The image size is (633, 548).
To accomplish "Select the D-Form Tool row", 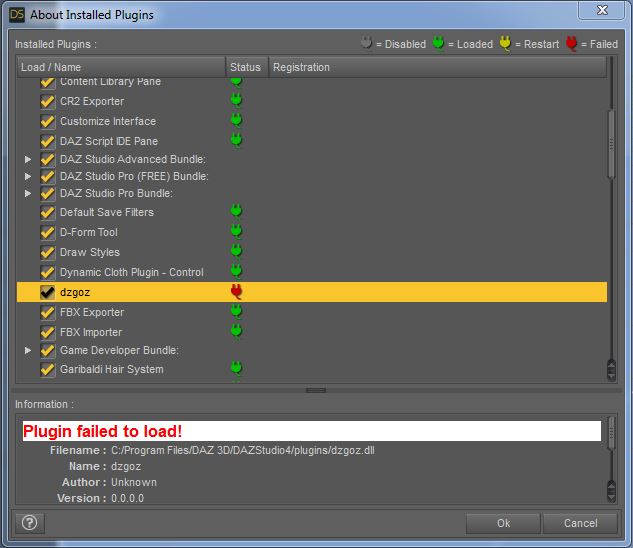I will pos(312,232).
